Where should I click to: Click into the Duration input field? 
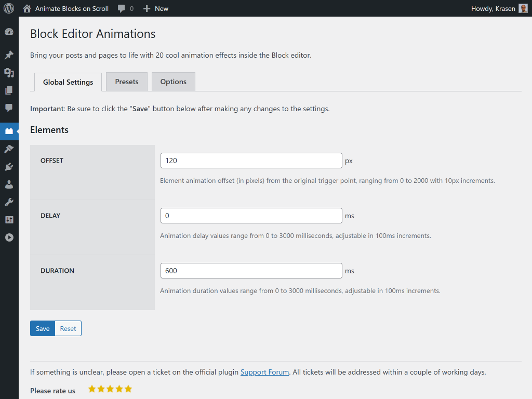[x=251, y=271]
